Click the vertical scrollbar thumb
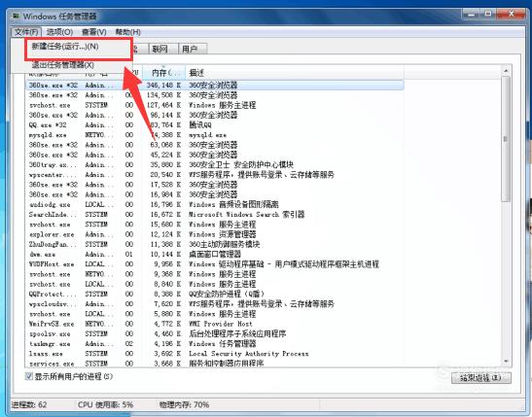This screenshot has width=532, height=417. click(506, 139)
